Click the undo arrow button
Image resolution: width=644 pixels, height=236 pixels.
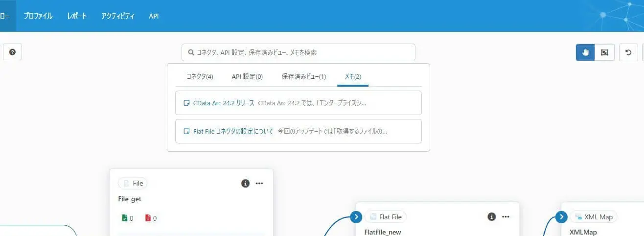628,52
